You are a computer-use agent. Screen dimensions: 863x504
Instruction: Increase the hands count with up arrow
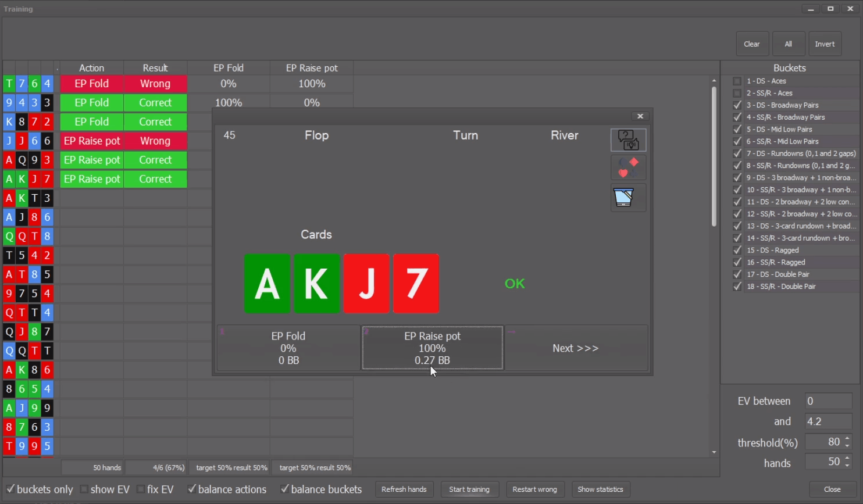click(x=847, y=458)
